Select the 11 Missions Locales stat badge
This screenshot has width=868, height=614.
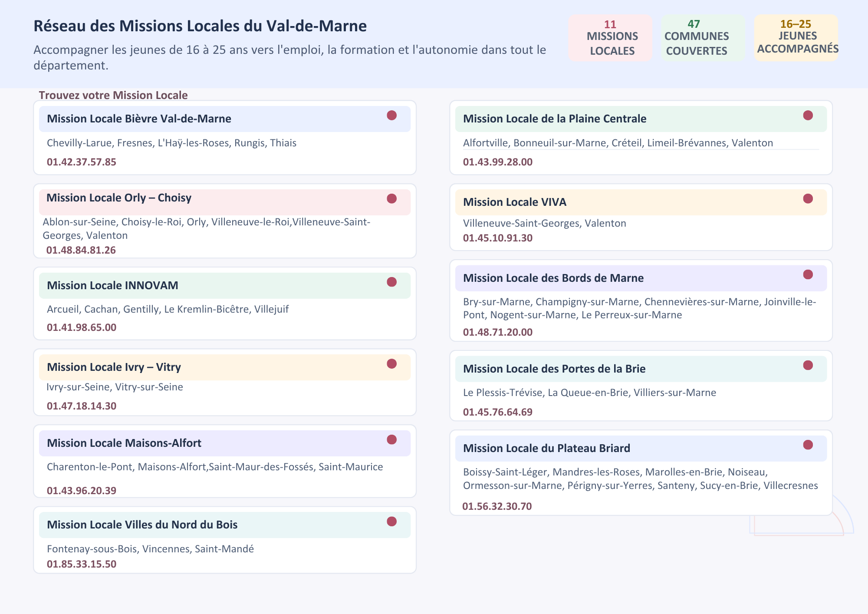(x=610, y=38)
